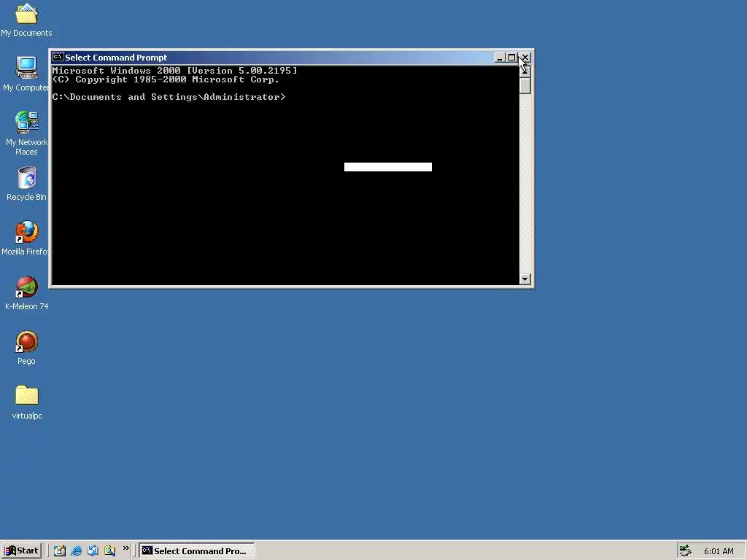Click the search folder quick launch icon
747x560 pixels.
click(x=109, y=551)
